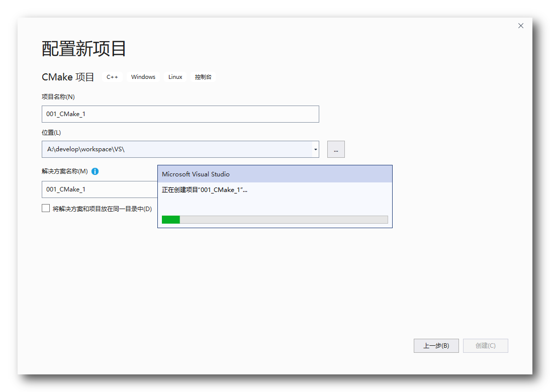Click the 上一步(B) button
The image size is (550, 392).
pos(436,345)
